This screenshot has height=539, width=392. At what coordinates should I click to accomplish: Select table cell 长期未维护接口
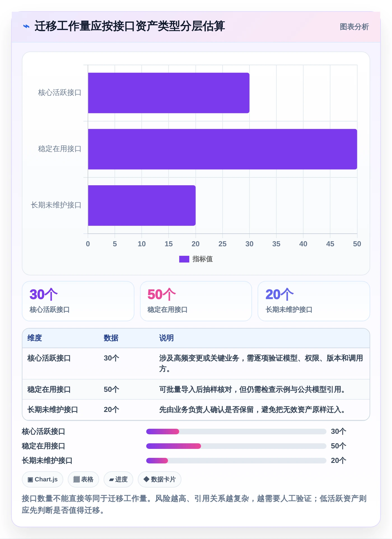click(x=53, y=410)
